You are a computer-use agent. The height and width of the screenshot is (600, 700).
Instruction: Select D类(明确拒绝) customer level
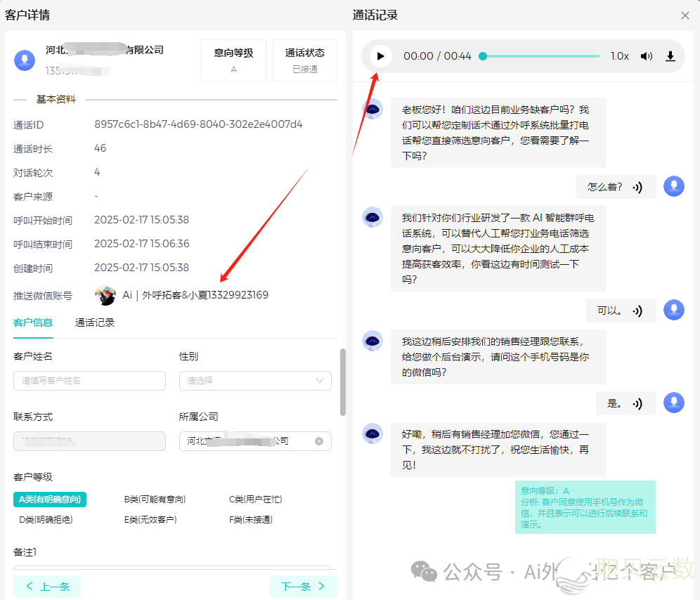(x=46, y=520)
